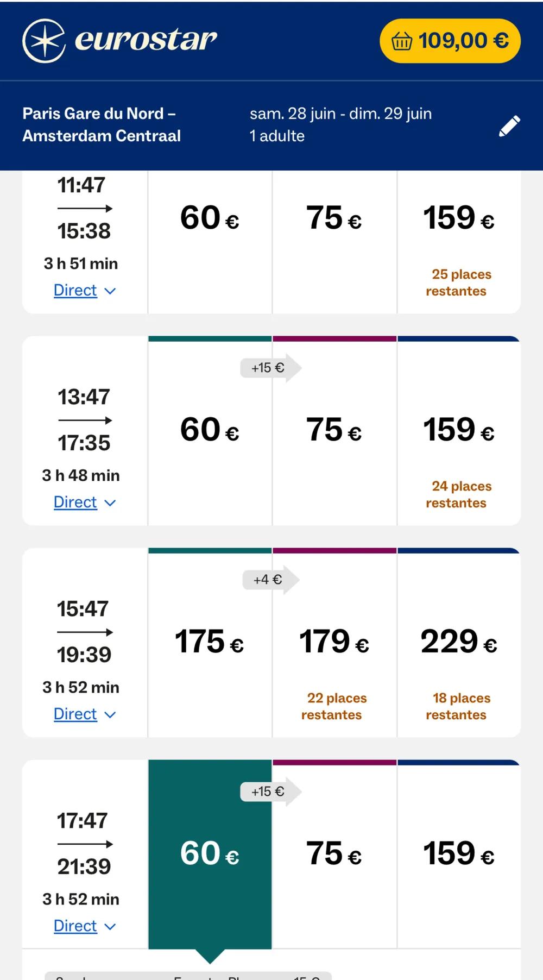Select 75 € fare on 13:47 train
The width and height of the screenshot is (543, 980).
pos(334,430)
